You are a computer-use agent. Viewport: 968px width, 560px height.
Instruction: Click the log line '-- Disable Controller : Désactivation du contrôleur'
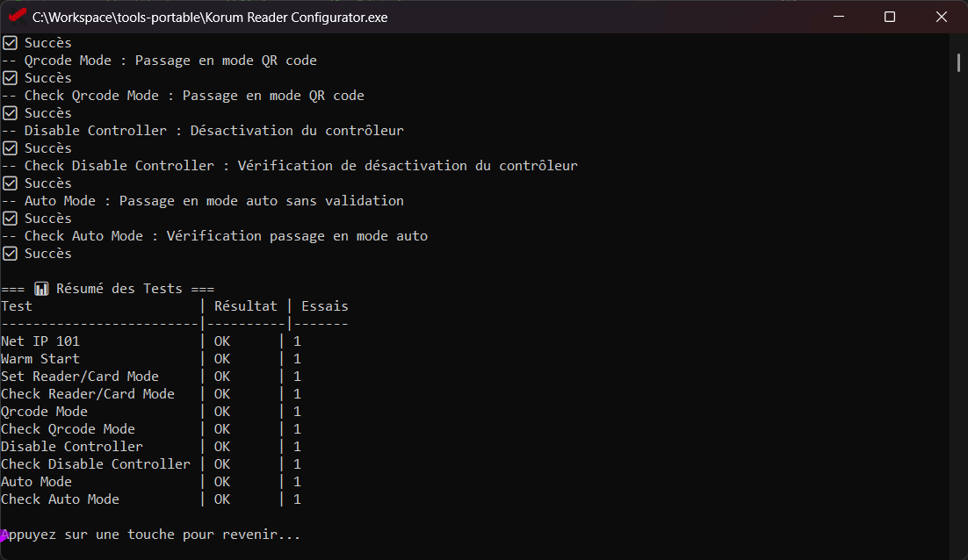(x=203, y=131)
